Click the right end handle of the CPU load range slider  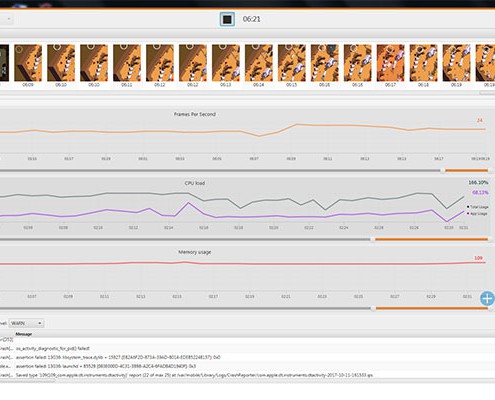pyautogui.click(x=490, y=239)
